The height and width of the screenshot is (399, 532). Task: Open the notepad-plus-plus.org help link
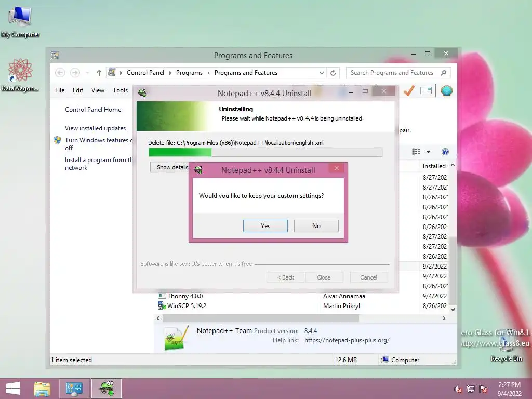click(x=347, y=340)
